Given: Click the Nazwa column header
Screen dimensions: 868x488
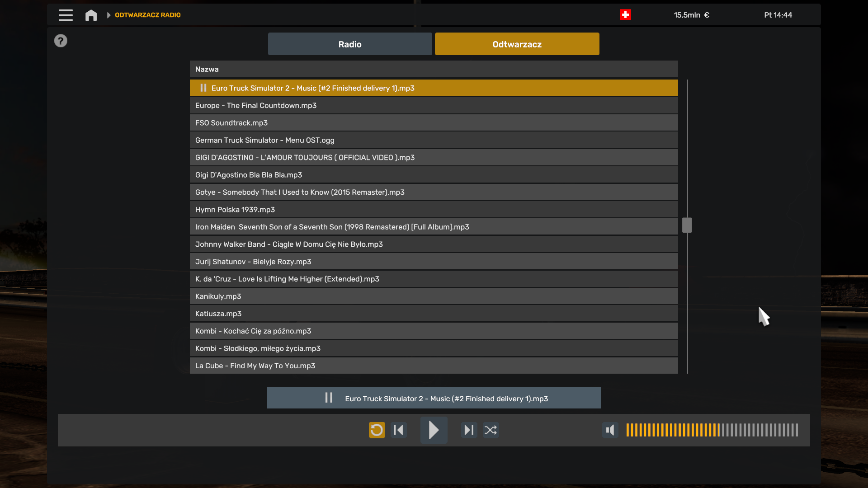Looking at the screenshot, I should pyautogui.click(x=207, y=69).
